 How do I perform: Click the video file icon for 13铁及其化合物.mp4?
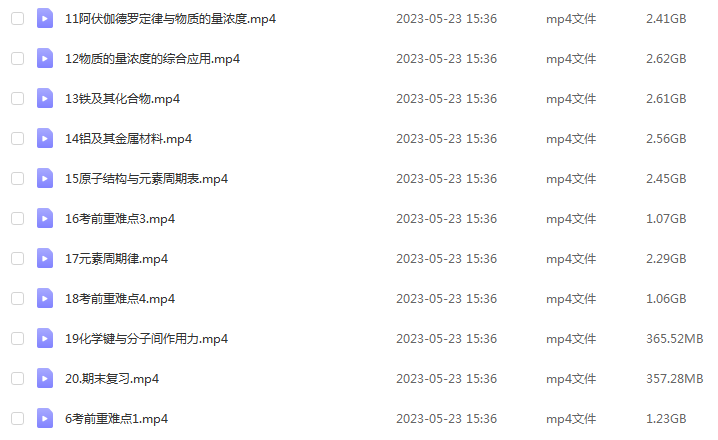click(x=45, y=98)
